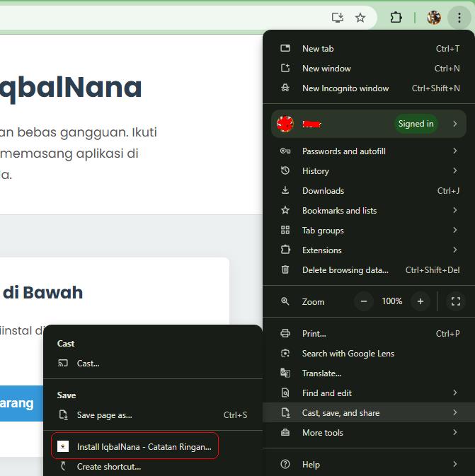The width and height of the screenshot is (475, 476).
Task: Open Delete browsing data… entry
Action: (369, 269)
